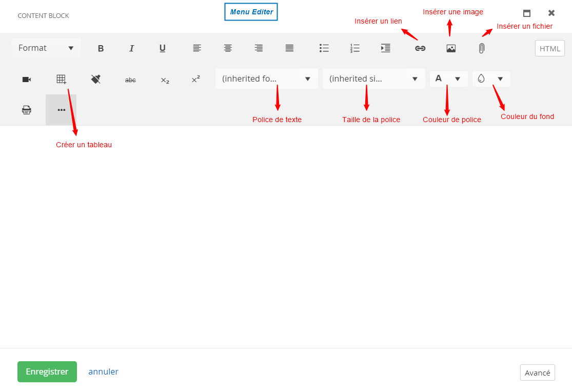
Task: Click the annuler link
Action: coord(103,371)
